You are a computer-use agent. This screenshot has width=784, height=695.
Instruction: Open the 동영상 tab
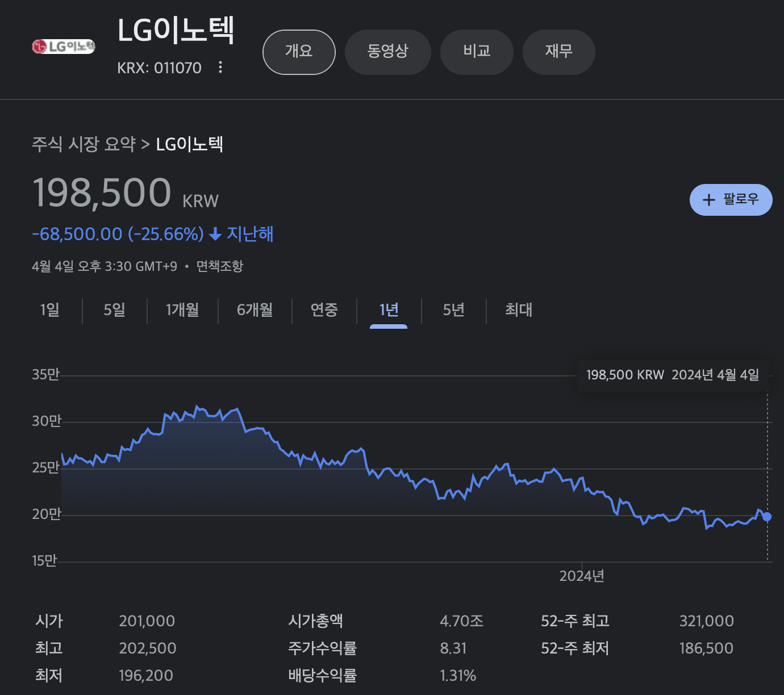pos(388,52)
